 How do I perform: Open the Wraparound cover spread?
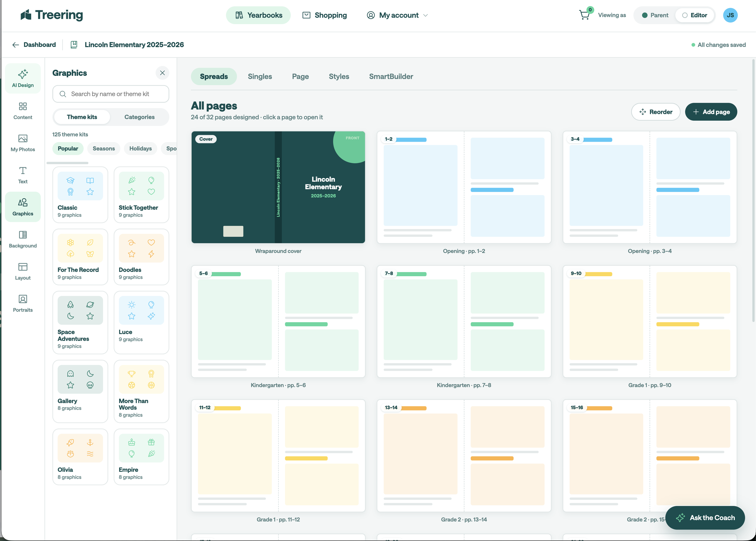(x=278, y=187)
